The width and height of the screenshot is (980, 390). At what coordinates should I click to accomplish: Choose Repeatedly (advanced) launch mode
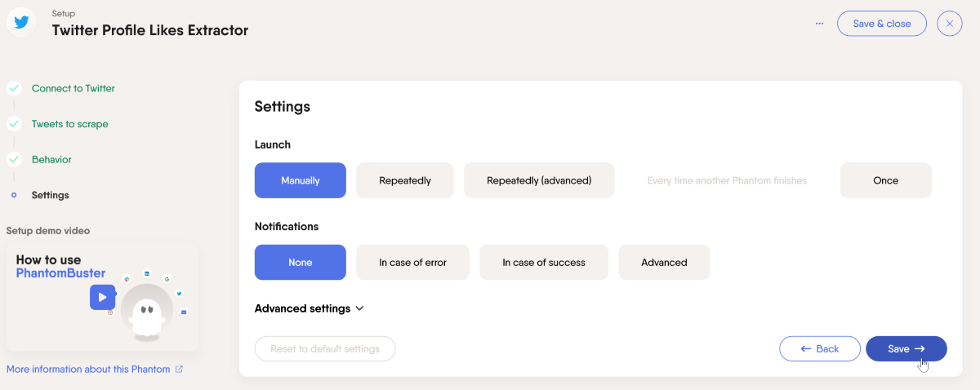[539, 180]
